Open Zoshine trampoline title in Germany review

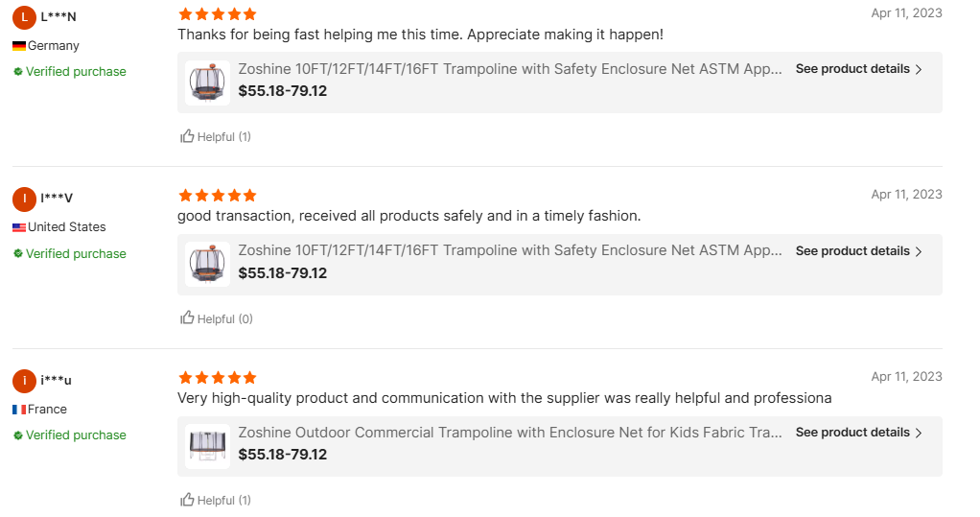510,69
